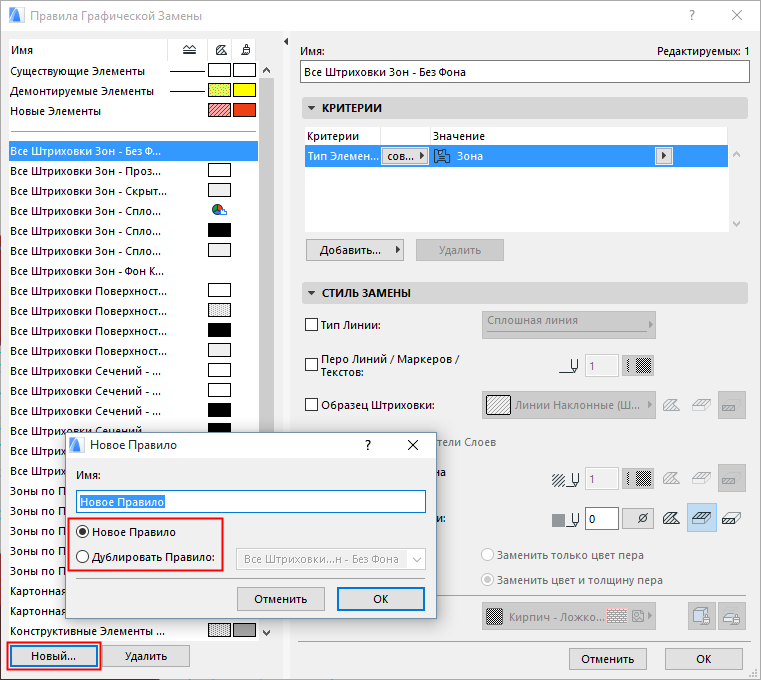
Task: Click the brick texture preview in Кирпич dropdown
Action: click(617, 616)
